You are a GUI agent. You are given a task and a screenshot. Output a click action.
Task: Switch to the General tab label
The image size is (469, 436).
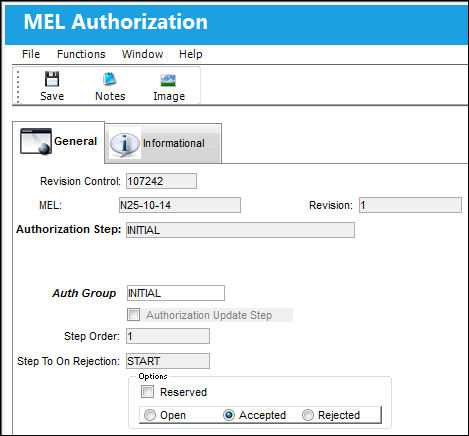click(x=75, y=141)
